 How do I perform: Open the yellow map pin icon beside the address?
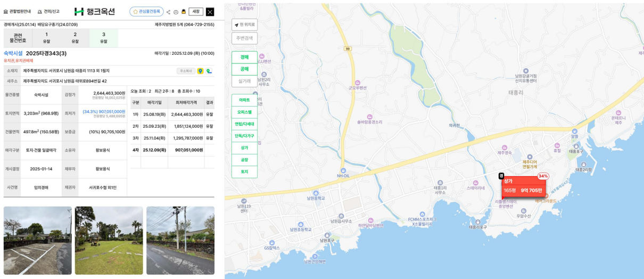click(200, 71)
